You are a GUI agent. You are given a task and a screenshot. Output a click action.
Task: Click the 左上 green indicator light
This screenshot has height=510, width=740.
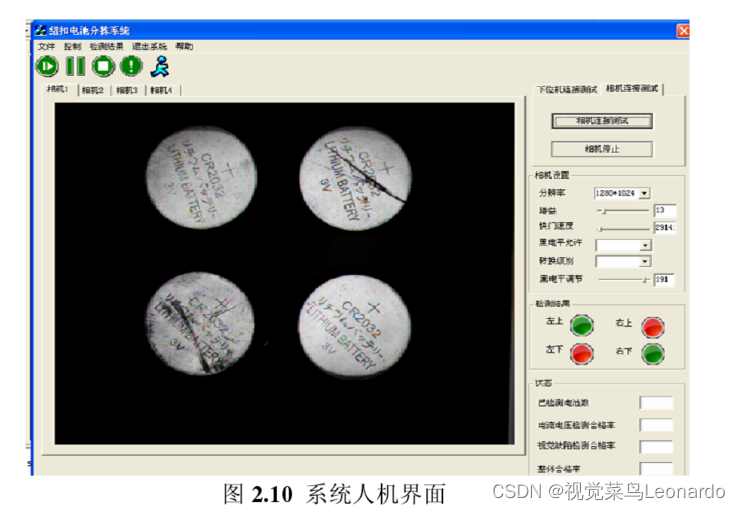pos(582,326)
